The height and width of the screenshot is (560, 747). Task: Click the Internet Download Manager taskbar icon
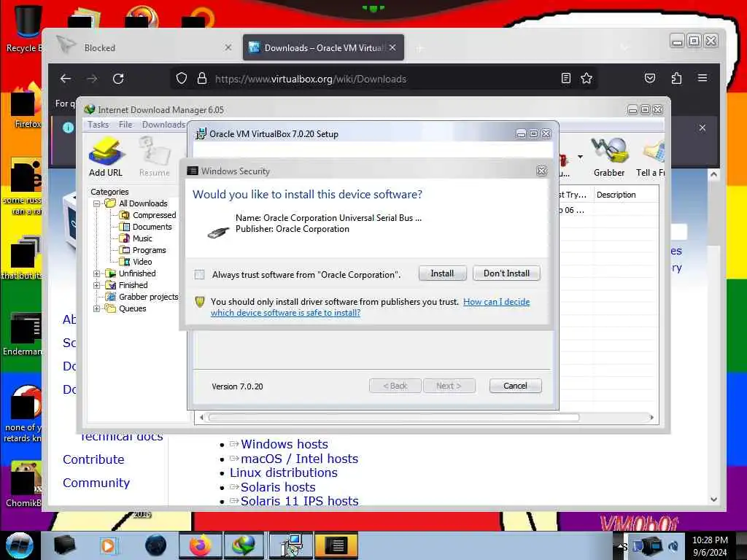point(244,545)
